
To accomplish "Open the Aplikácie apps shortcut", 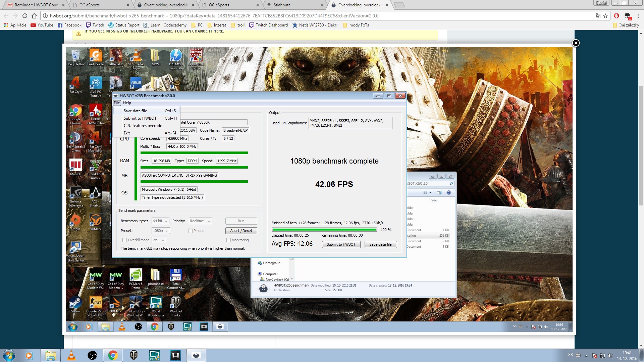I will pyautogui.click(x=15, y=25).
